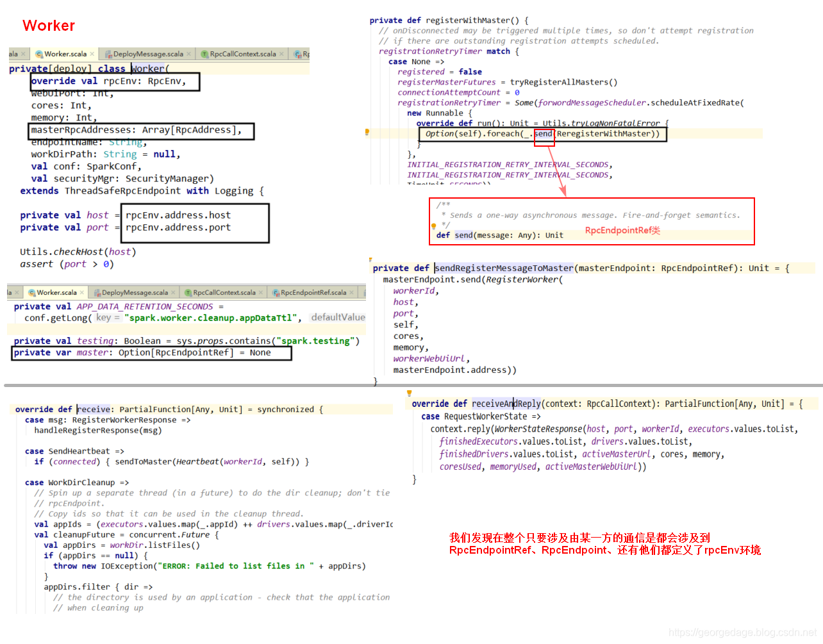Click lightbulb above receiveAndReply method
Image resolution: width=823 pixels, height=644 pixels.
[x=409, y=393]
